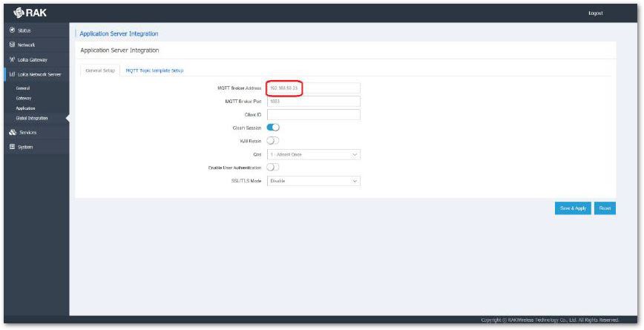644x330 pixels.
Task: Click the Application Server Integration page title
Action: pos(119,33)
